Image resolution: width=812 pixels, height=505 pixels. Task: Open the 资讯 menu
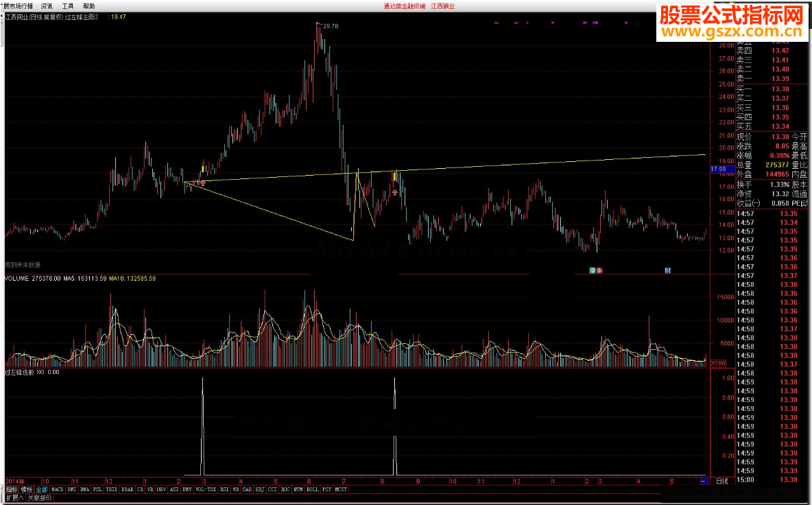coord(47,6)
